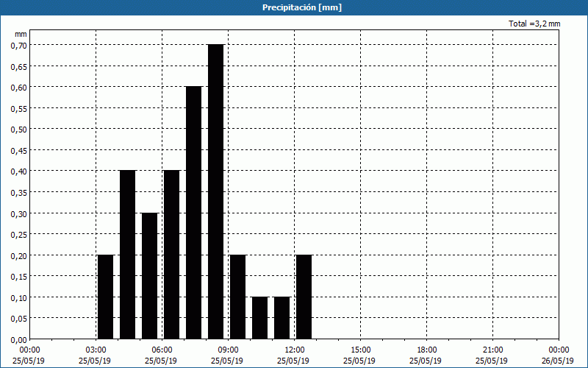Click the Precipitación [mm] chart title
This screenshot has width=588, height=368.
click(x=302, y=7)
